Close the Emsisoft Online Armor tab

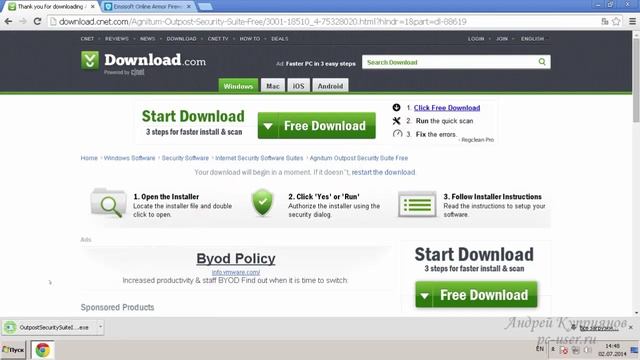[189, 7]
